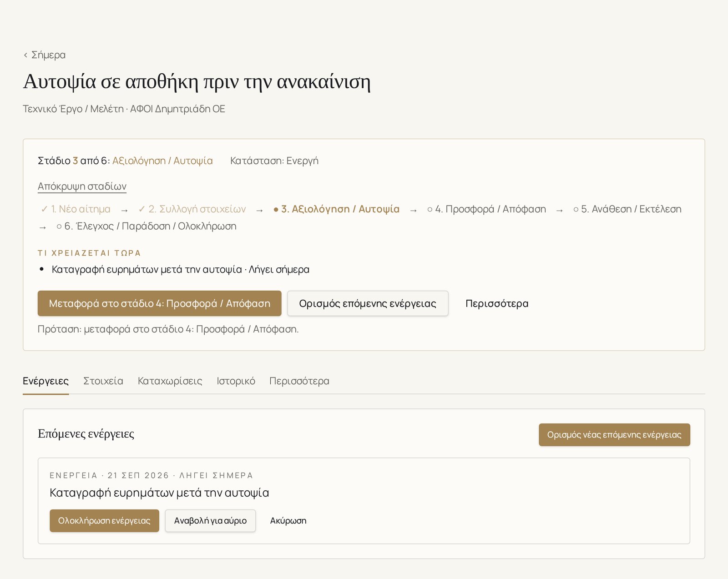
Task: Switch to the Ενέργειες tab
Action: (46, 381)
